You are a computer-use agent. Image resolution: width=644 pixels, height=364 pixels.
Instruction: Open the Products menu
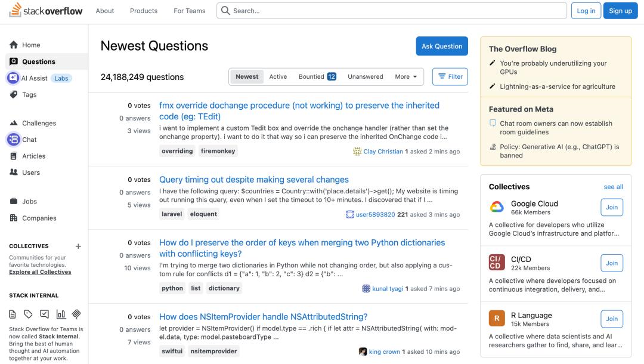click(x=144, y=11)
